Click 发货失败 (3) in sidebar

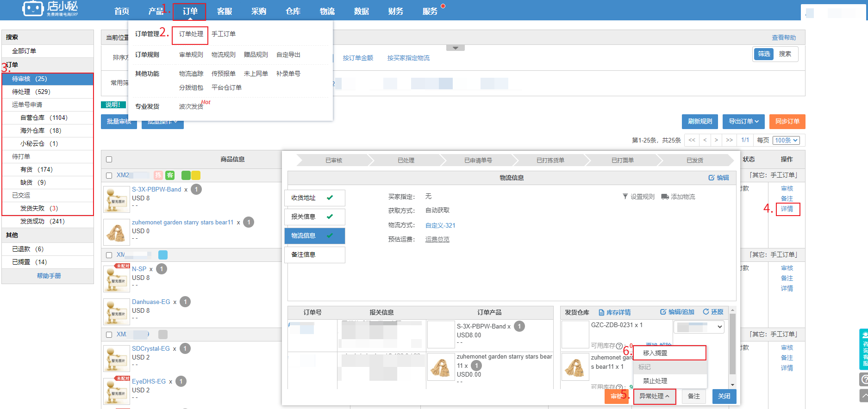point(48,209)
